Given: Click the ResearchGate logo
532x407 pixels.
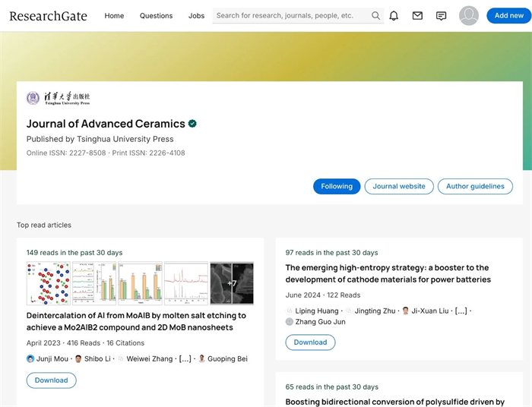Looking at the screenshot, I should click(x=48, y=15).
